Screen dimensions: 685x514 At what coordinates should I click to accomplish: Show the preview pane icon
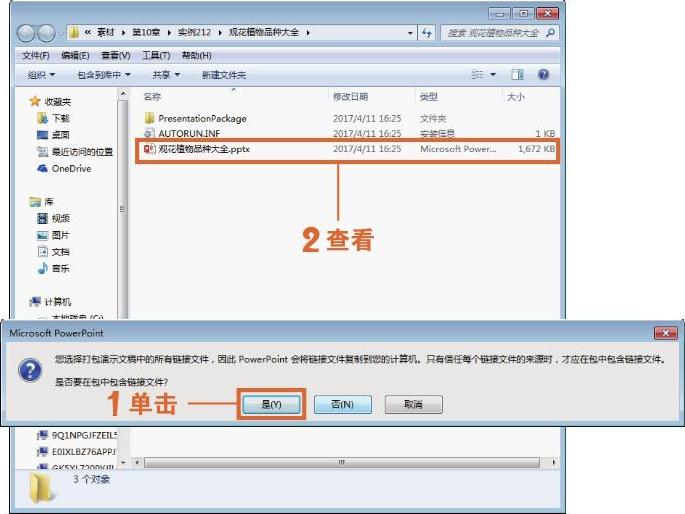(x=517, y=75)
